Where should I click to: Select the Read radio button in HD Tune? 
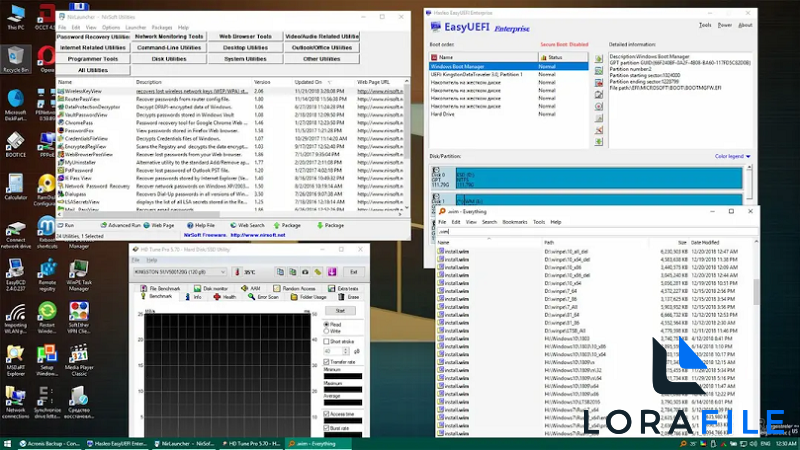tap(327, 324)
